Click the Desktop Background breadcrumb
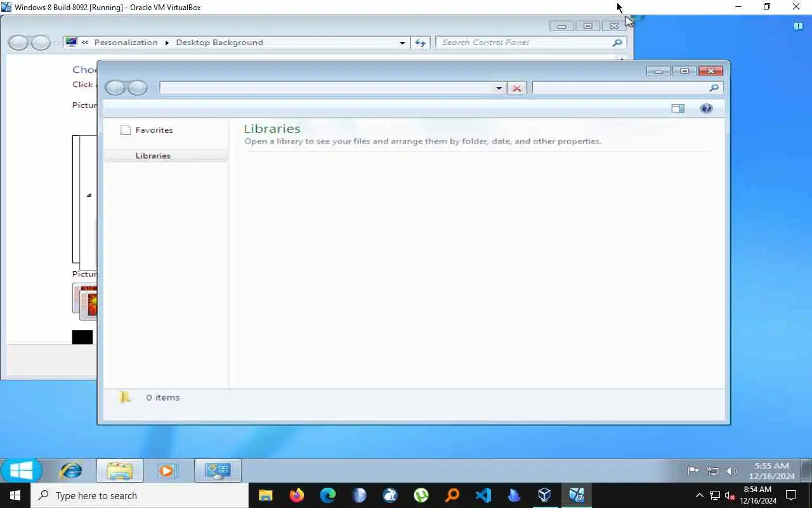This screenshot has height=508, width=812. (219, 43)
